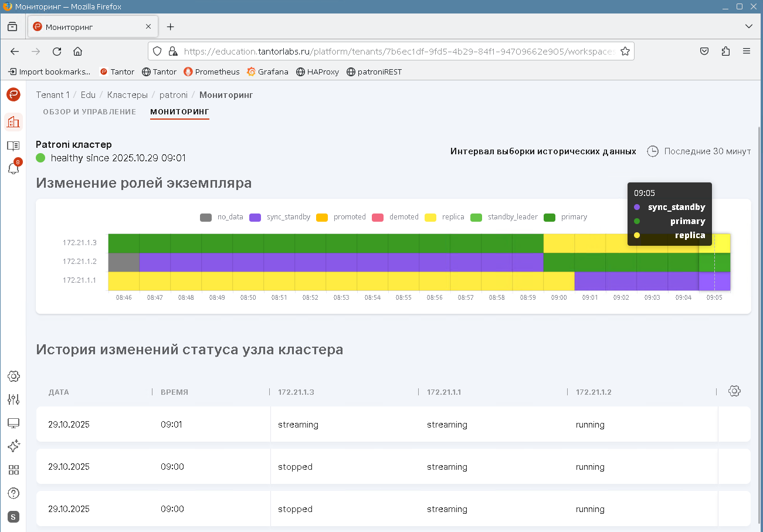This screenshot has height=532, width=763.
Task: Open the Firefox application hamburger menu
Action: [x=747, y=52]
